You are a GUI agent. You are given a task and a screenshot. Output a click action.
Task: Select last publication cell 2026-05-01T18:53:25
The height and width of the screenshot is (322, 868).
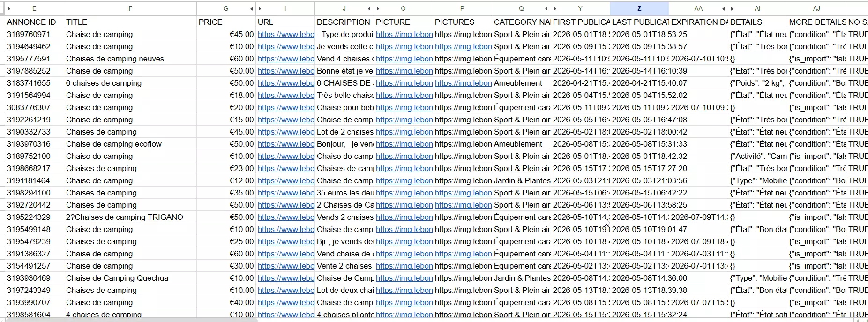click(x=639, y=34)
